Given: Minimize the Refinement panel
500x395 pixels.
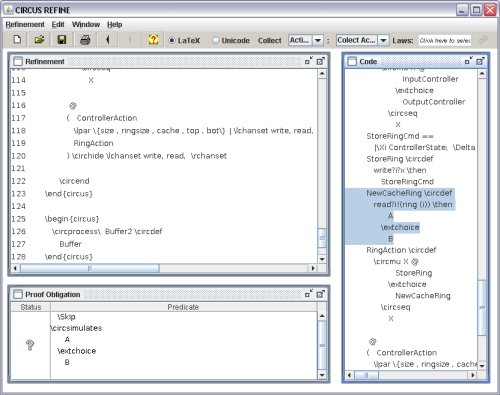Looking at the screenshot, I should tap(309, 61).
